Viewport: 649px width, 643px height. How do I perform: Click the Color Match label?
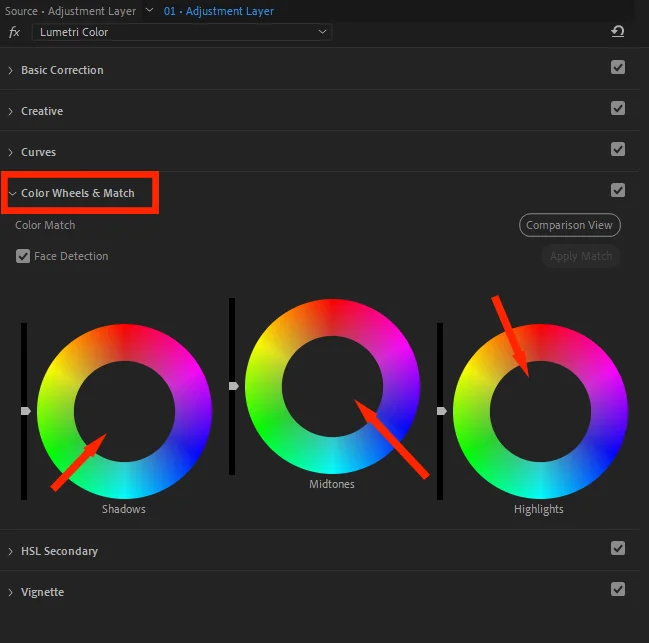click(x=45, y=225)
